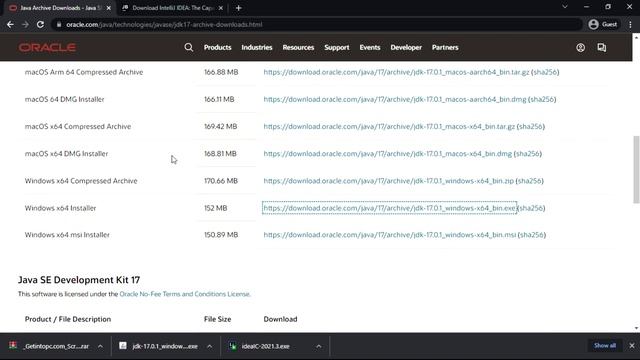Screen dimensions: 640x360
Task: Click the page vertical scrollbar thumb
Action: tap(636, 169)
